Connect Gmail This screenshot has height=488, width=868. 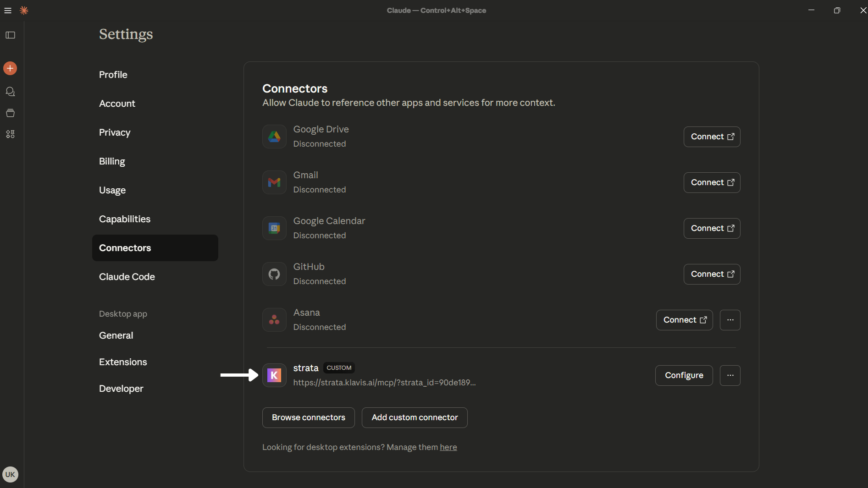pos(712,182)
